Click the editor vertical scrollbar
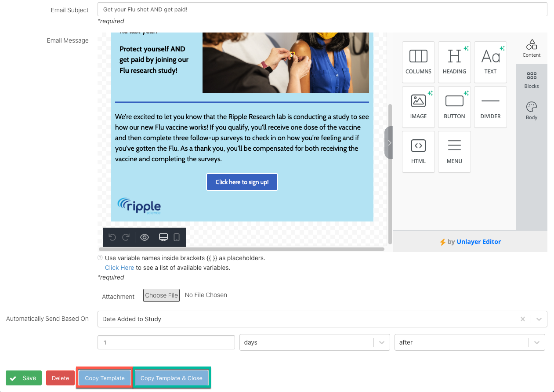Image resolution: width=554 pixels, height=392 pixels. [391, 174]
